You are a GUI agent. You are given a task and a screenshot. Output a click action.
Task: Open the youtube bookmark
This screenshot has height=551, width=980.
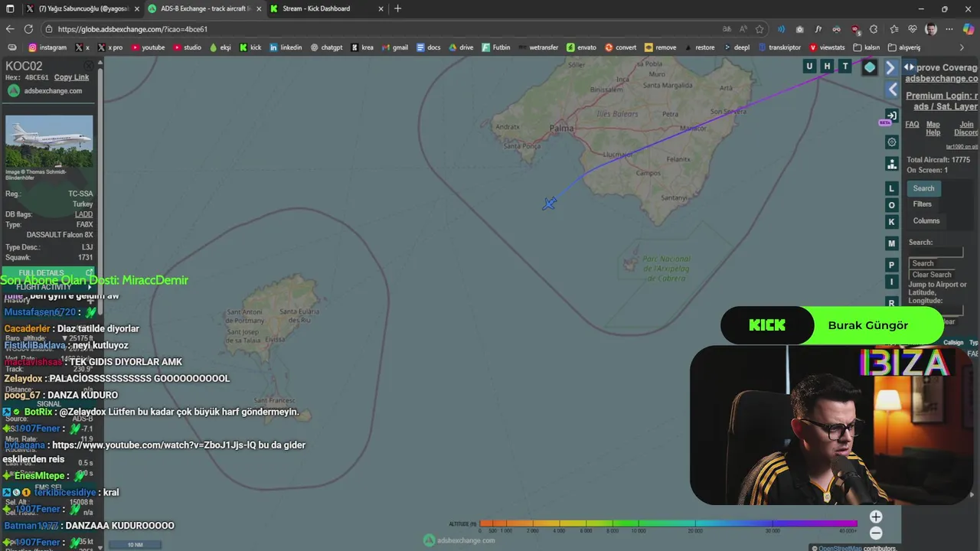148,47
